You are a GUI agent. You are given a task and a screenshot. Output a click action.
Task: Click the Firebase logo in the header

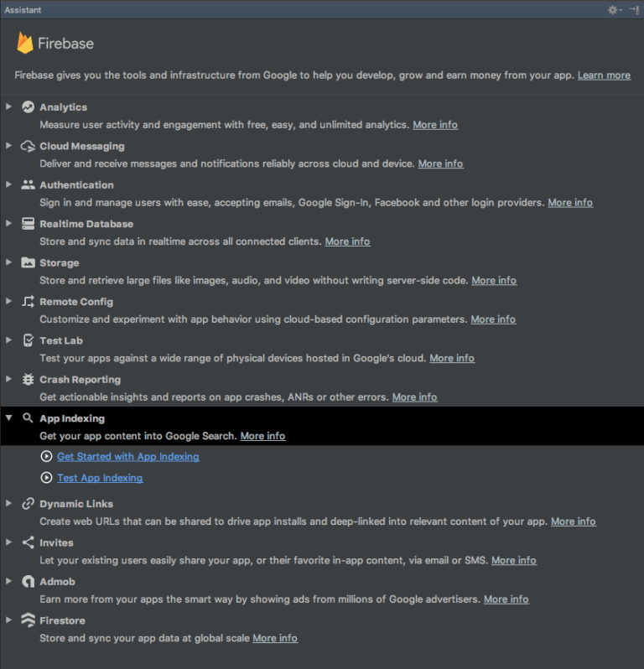pyautogui.click(x=25, y=43)
